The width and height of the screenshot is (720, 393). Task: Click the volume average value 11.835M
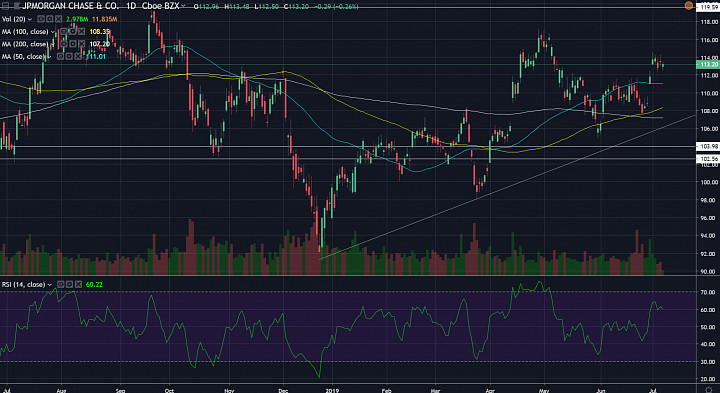click(105, 19)
